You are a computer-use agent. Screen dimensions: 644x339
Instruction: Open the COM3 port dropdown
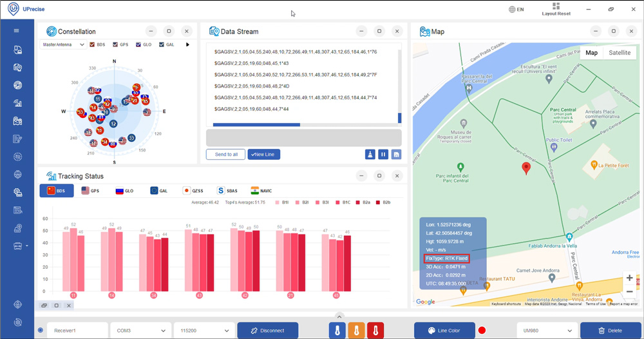(x=141, y=331)
